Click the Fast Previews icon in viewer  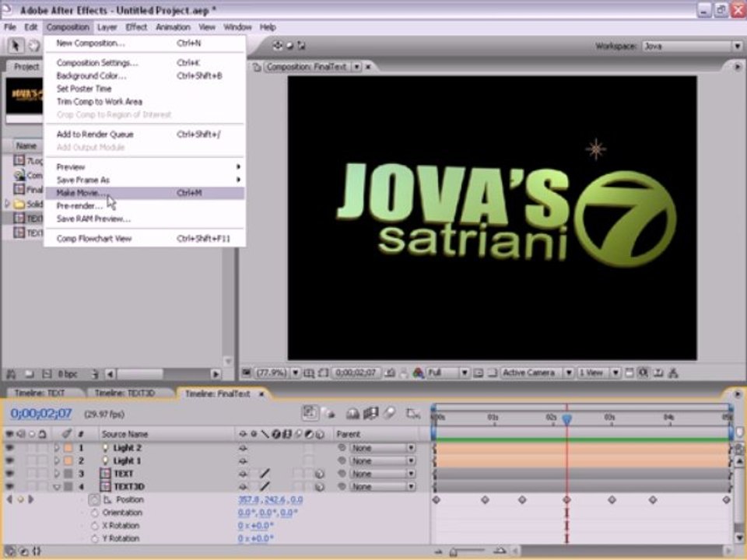click(x=644, y=373)
